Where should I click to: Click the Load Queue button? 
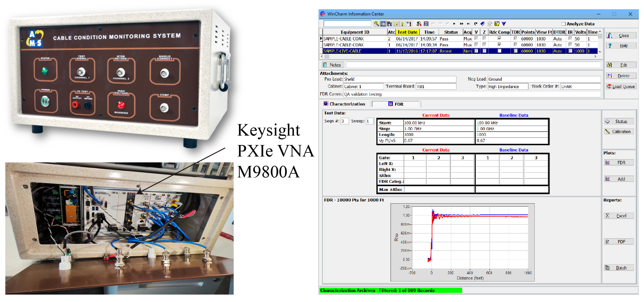(x=621, y=87)
